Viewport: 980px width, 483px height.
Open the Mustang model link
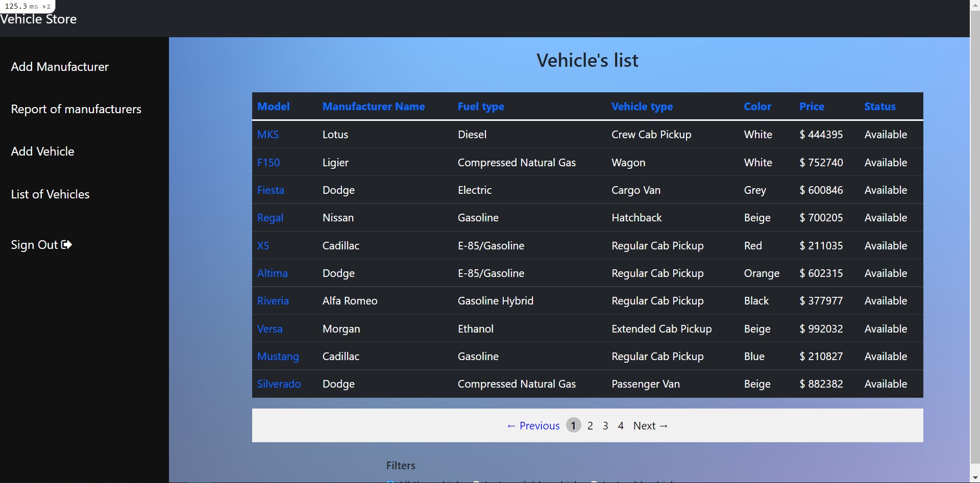click(x=278, y=357)
